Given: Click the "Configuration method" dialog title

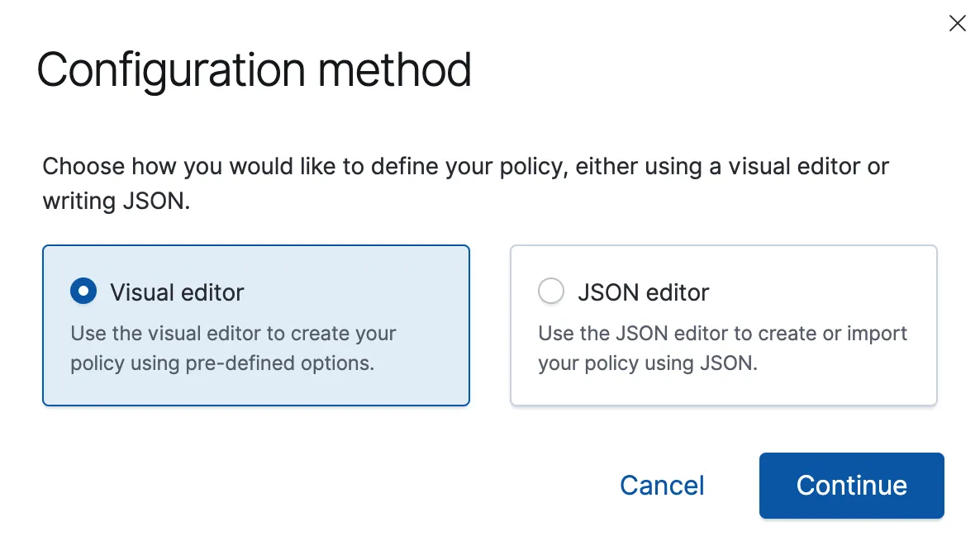Looking at the screenshot, I should (254, 69).
